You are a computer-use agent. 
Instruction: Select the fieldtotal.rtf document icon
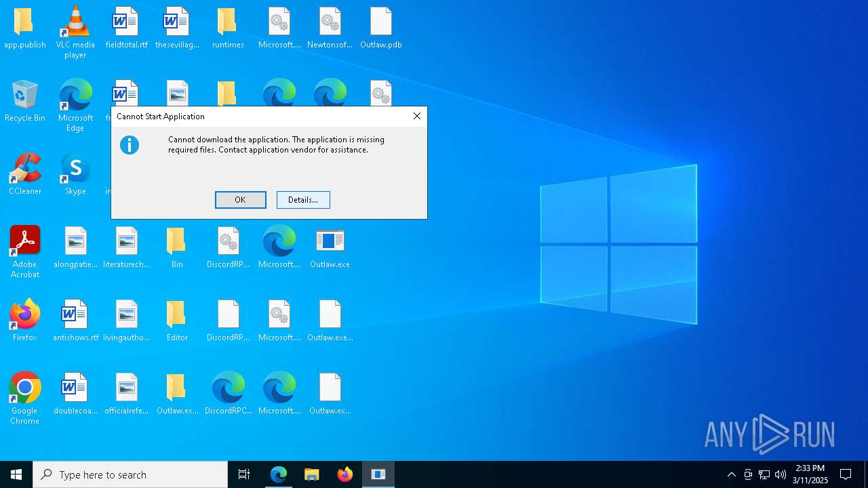point(126,28)
